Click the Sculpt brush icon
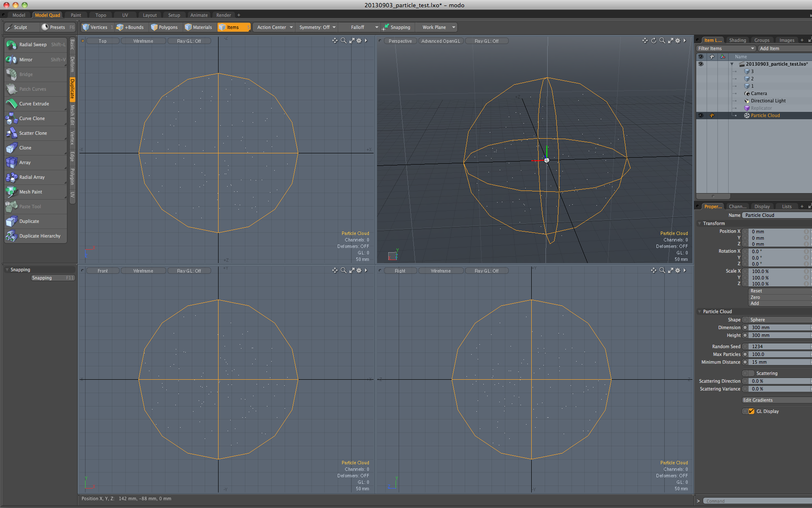This screenshot has width=812, height=508. (x=9, y=27)
